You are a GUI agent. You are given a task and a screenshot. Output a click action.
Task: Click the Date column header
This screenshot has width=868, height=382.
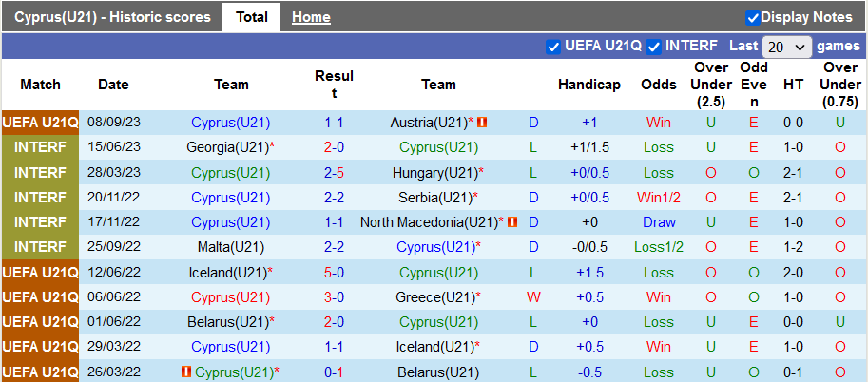(113, 85)
